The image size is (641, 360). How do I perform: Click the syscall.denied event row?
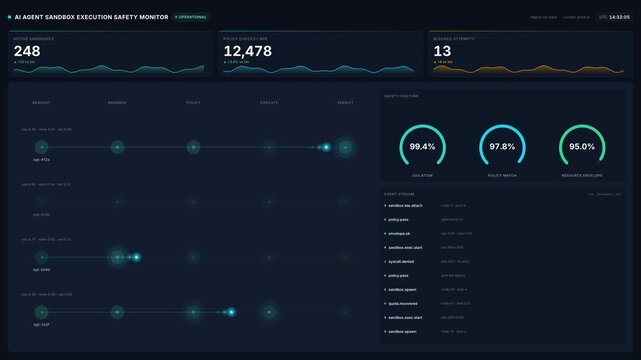[502, 262]
